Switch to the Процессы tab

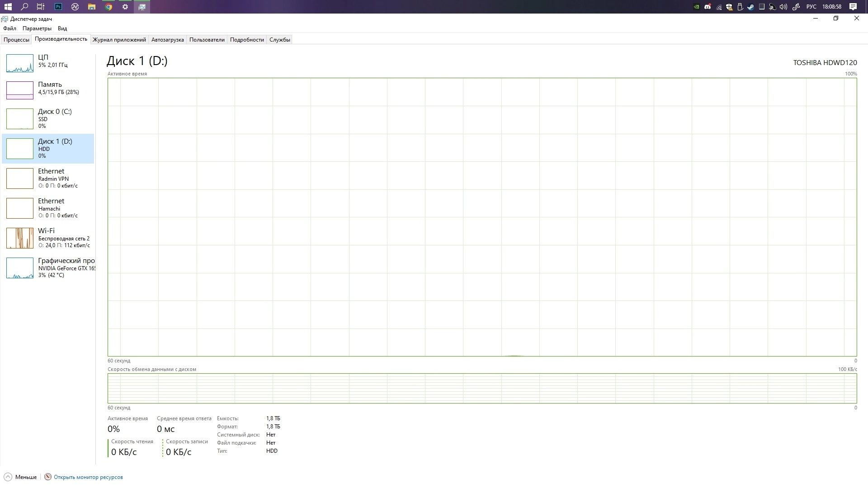tap(16, 40)
